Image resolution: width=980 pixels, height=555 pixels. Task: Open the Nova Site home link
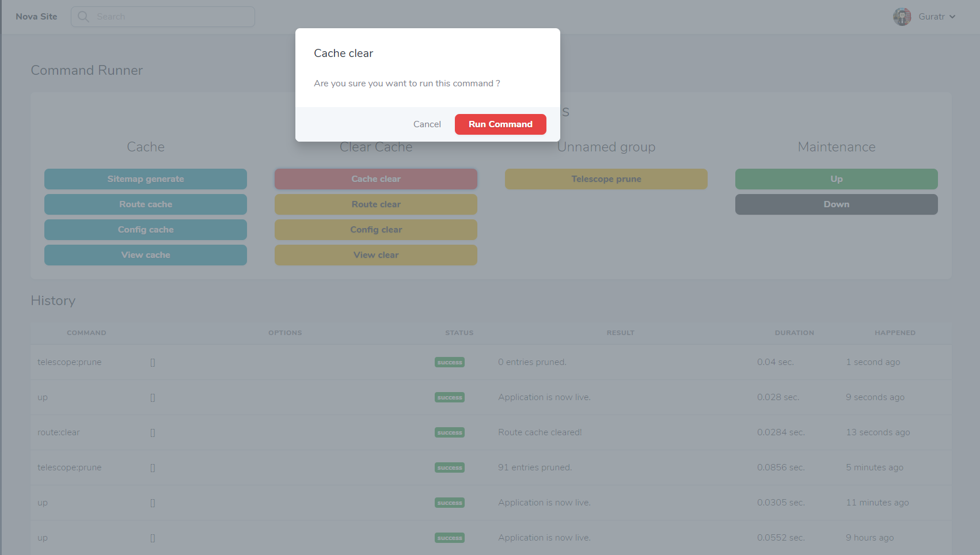tap(36, 17)
